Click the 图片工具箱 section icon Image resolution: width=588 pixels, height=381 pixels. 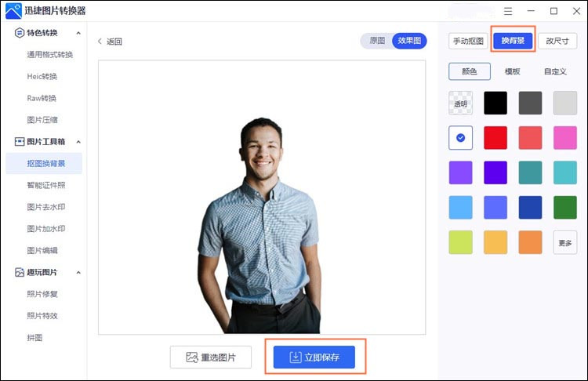coord(19,142)
